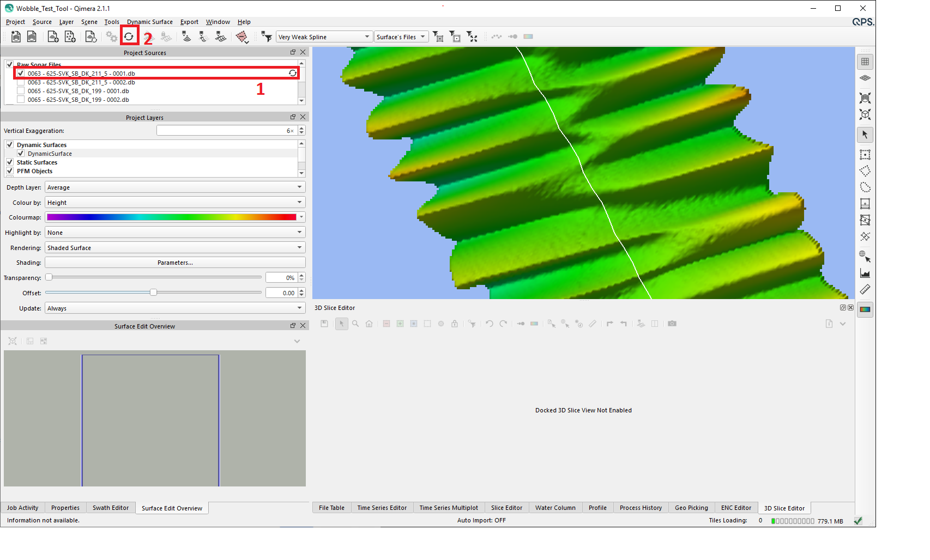Disable the Static Surfaces checkbox
The image size is (930, 560).
pyautogui.click(x=10, y=162)
